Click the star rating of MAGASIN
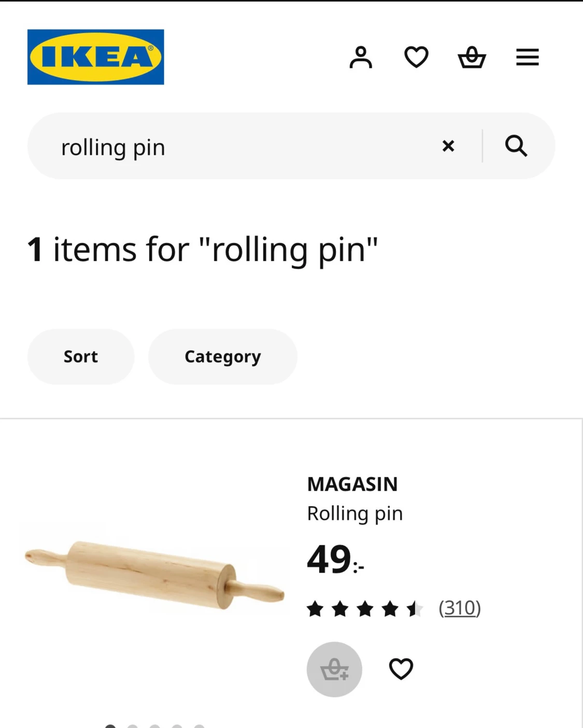 [365, 609]
